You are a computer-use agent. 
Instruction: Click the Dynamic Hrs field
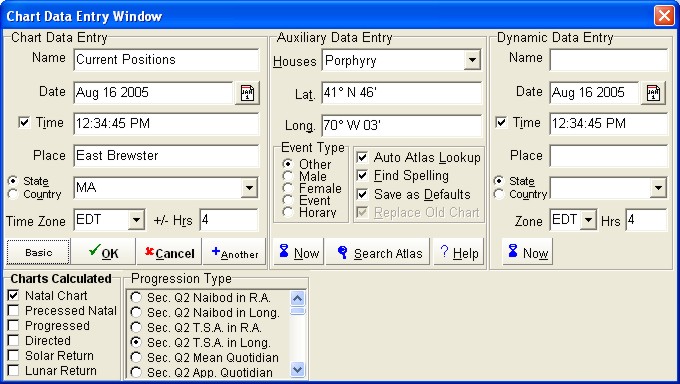point(646,220)
